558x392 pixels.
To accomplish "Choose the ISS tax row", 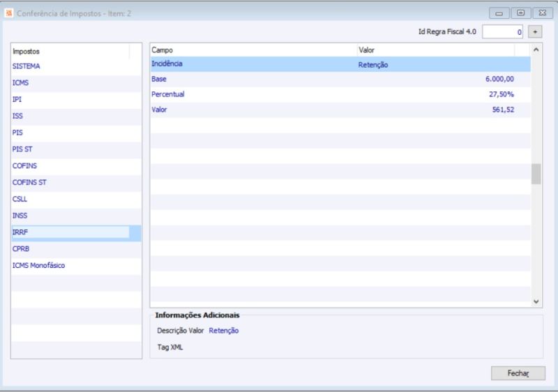I will (76, 116).
